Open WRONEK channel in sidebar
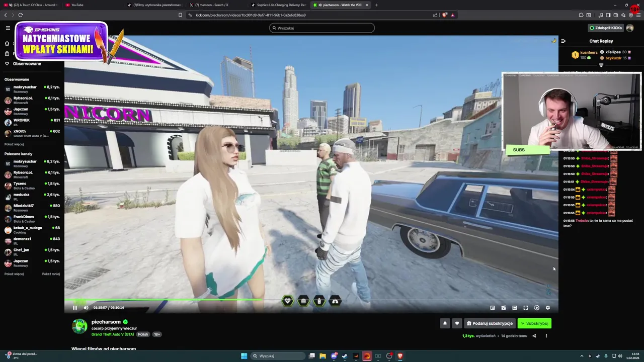Screen dimensions: 644x362 coord(32,122)
